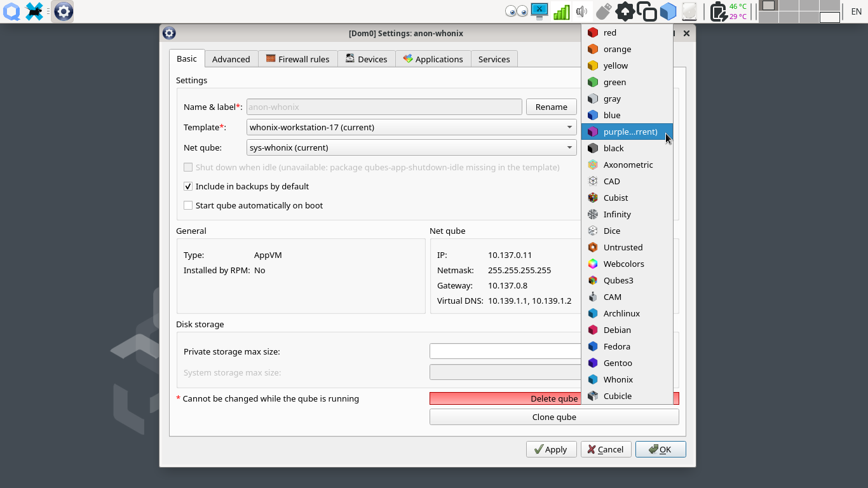Screen dimensions: 868x488
Task: Click the Settings gear taskbar button
Action: pyautogui.click(x=62, y=11)
